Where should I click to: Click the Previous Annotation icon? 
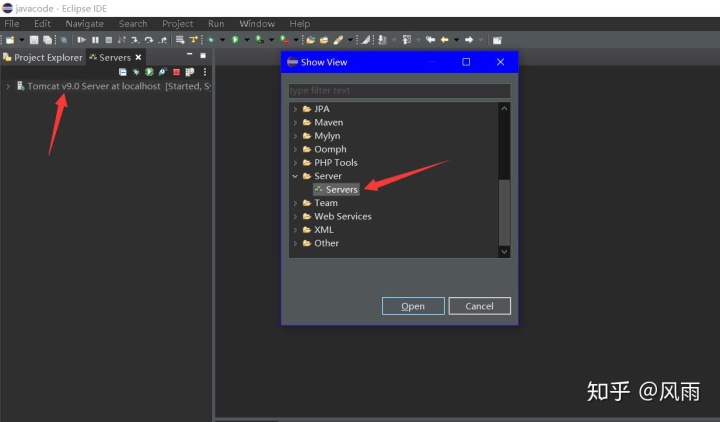(406, 40)
